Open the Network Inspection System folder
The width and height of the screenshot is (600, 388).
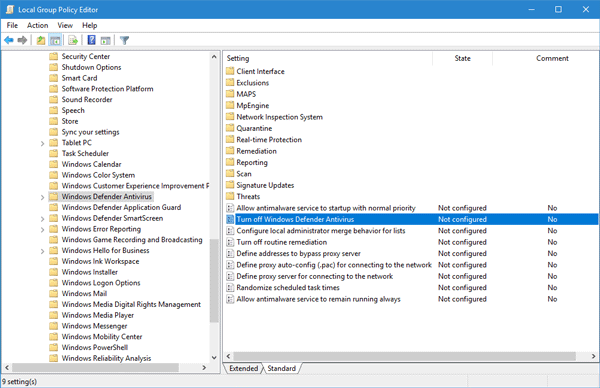(x=279, y=117)
